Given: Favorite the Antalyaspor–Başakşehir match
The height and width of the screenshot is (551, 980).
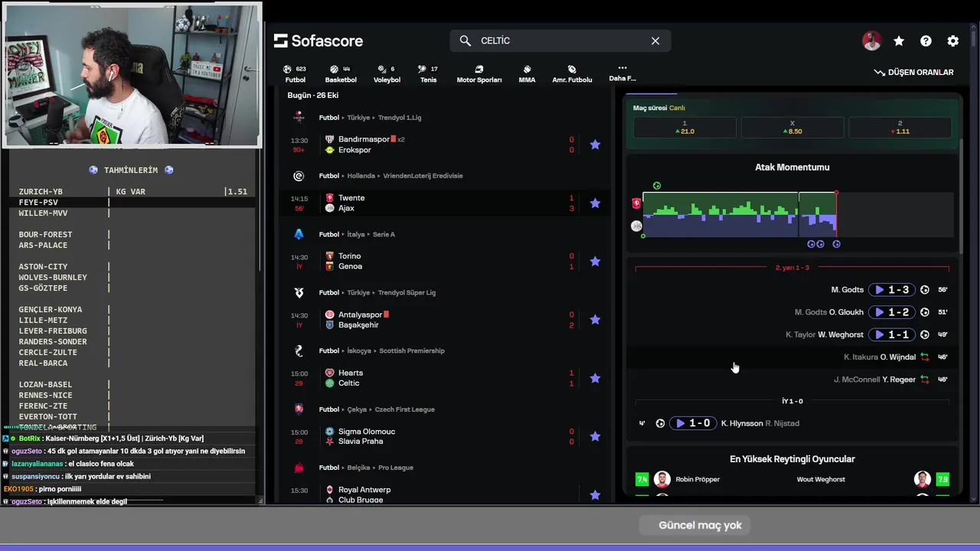Looking at the screenshot, I should tap(595, 319).
